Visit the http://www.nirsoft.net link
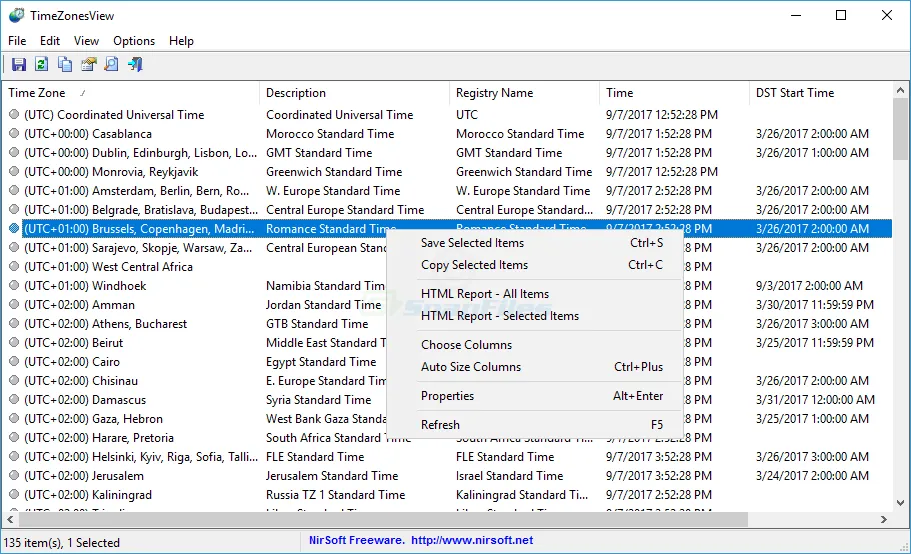The image size is (911, 554). tap(472, 540)
